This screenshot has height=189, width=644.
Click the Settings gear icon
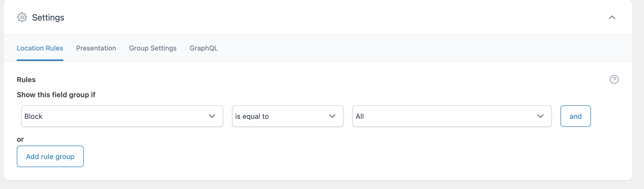pos(22,17)
